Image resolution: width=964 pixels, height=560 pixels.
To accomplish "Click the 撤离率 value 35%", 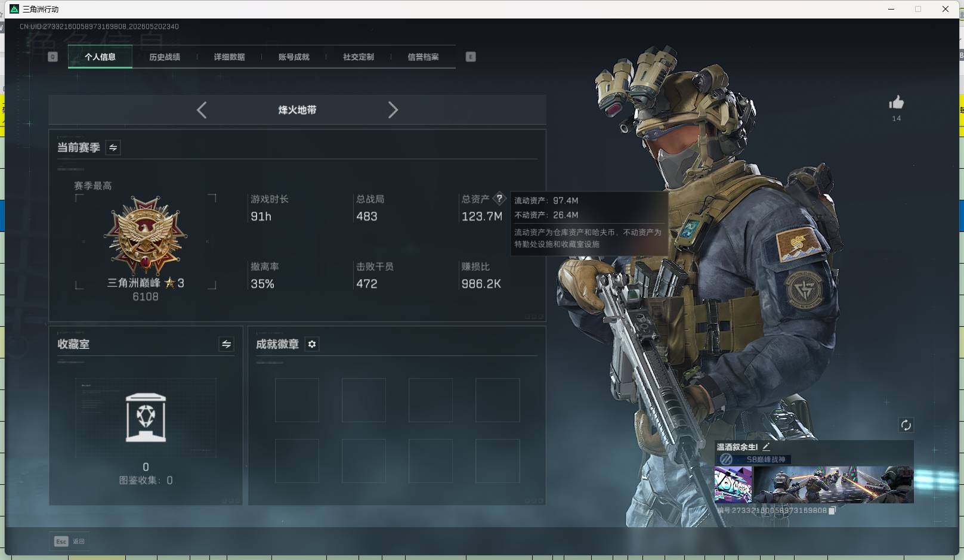I will [x=262, y=284].
